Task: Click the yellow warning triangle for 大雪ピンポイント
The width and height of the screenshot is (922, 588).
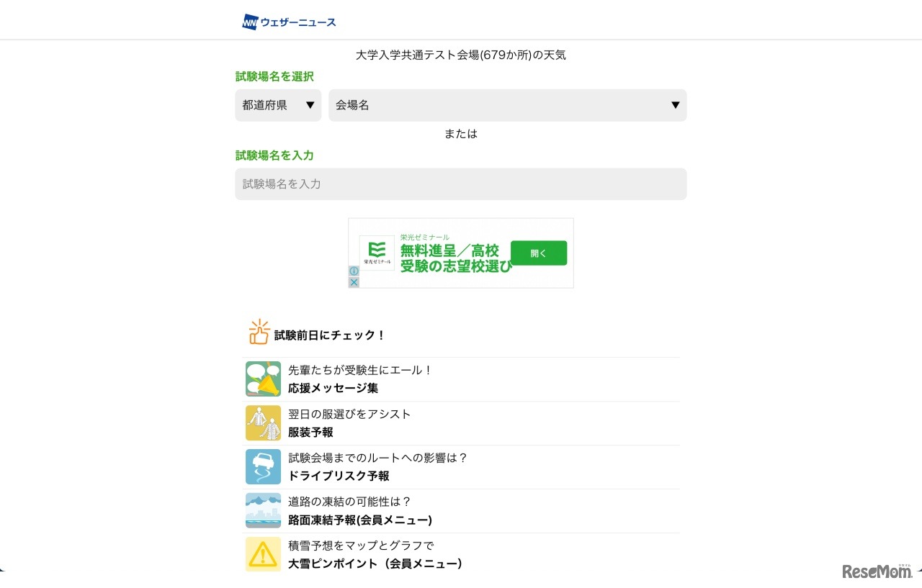Action: 263,554
